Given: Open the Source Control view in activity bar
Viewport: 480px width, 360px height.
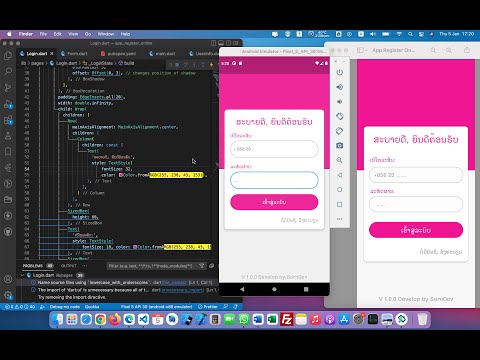Looking at the screenshot, I should (x=8, y=87).
